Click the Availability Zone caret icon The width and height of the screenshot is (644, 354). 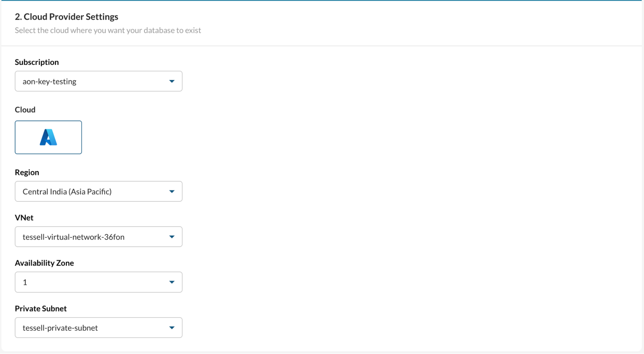tap(172, 282)
